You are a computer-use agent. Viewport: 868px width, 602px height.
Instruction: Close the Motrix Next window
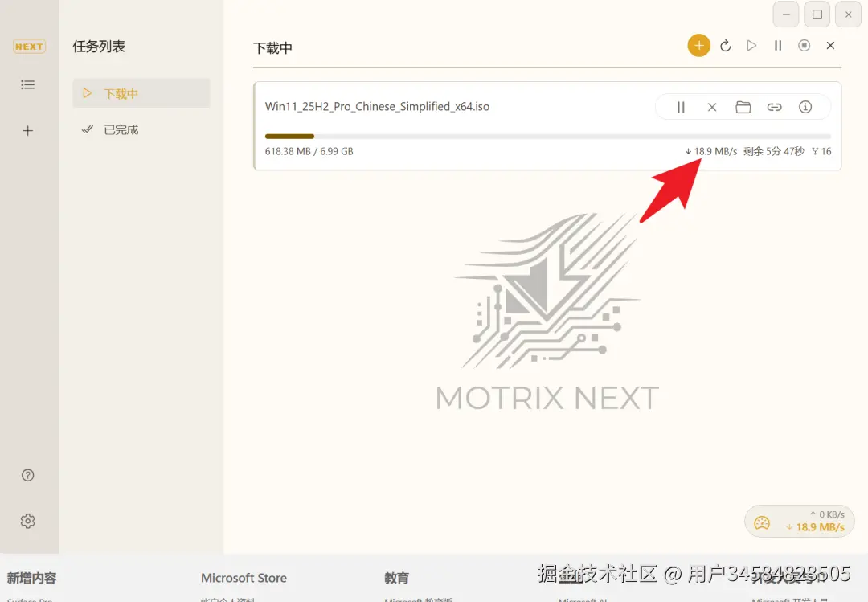pos(848,14)
